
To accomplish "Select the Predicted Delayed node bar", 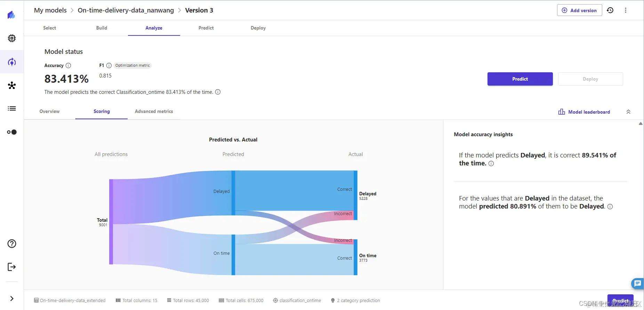I will pos(233,193).
